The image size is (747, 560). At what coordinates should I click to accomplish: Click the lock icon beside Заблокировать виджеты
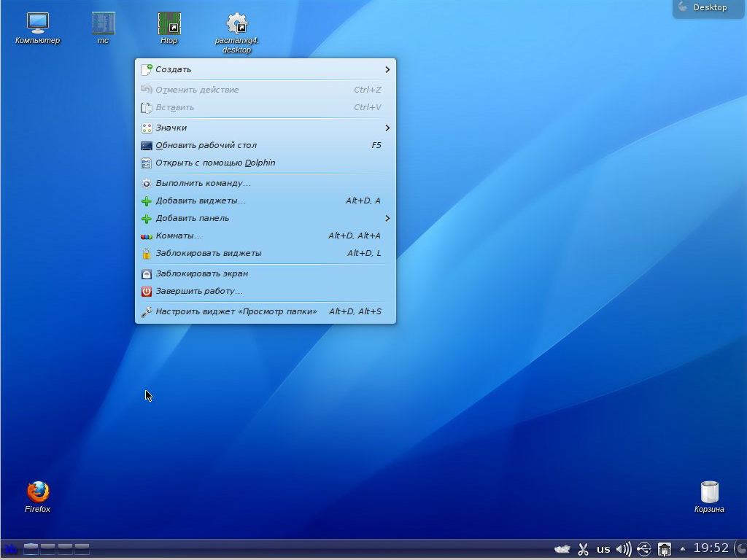point(147,254)
